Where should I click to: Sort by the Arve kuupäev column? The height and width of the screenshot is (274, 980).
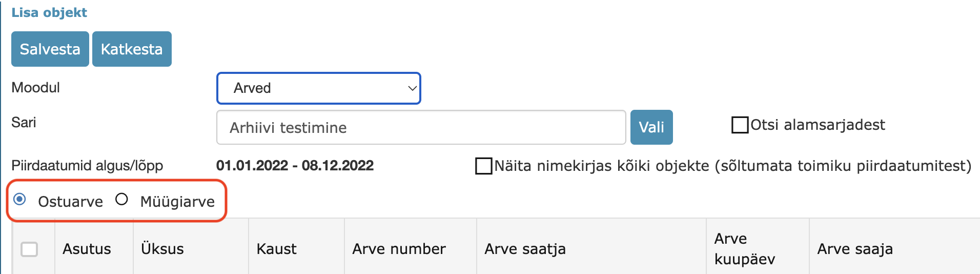744,249
